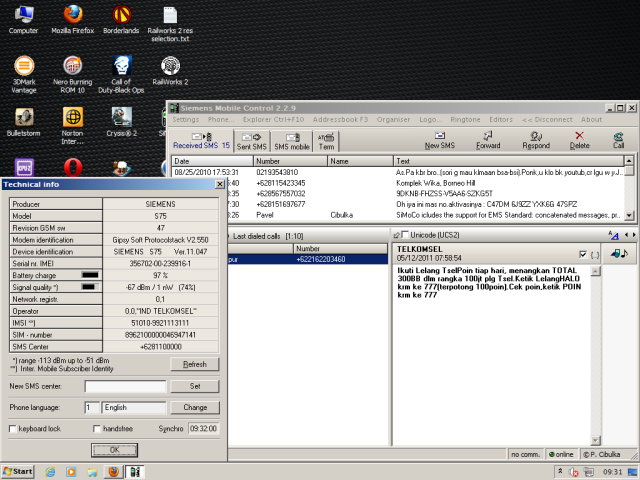Viewport: 640px width, 480px height.
Task: Open Internet Explorer from taskbar
Action: (x=50, y=472)
